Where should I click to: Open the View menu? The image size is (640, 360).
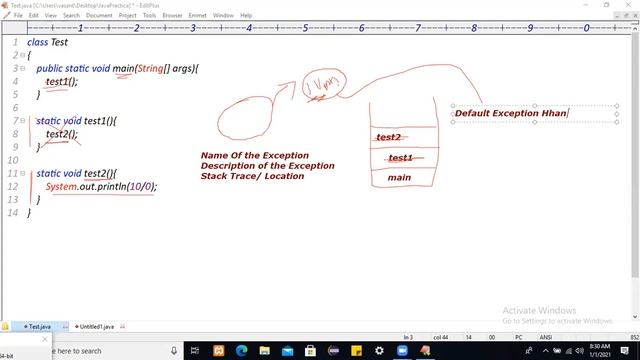[51, 16]
